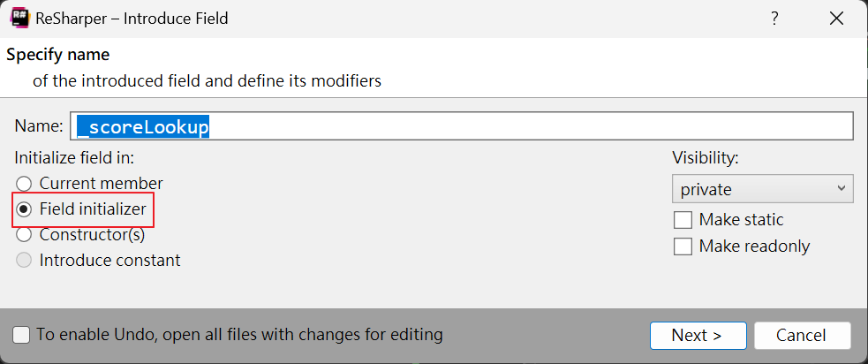
Task: Select the Introduce constant radio option
Action: pos(24,261)
